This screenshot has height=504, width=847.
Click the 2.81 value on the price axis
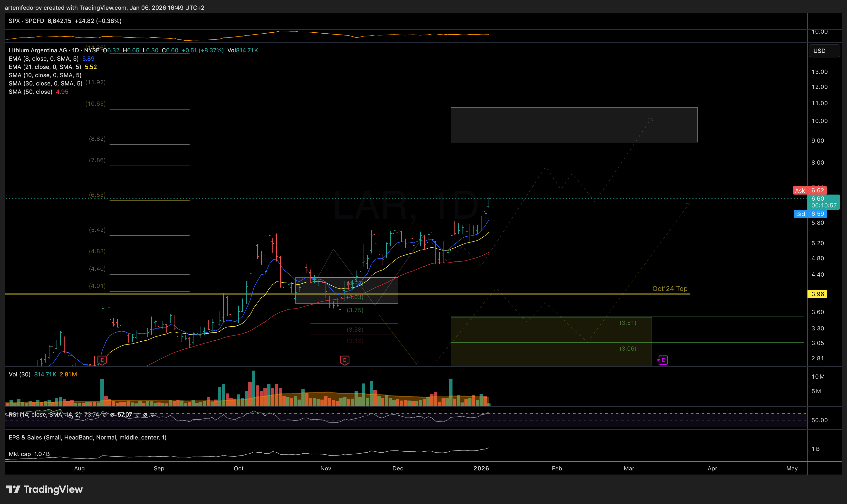818,358
